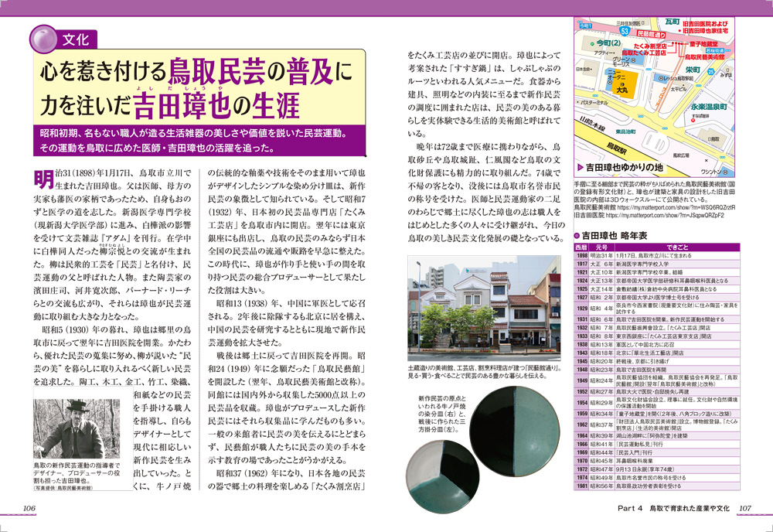
Task: Open the portrait photo of 吉田璋也
Action: (77, 429)
